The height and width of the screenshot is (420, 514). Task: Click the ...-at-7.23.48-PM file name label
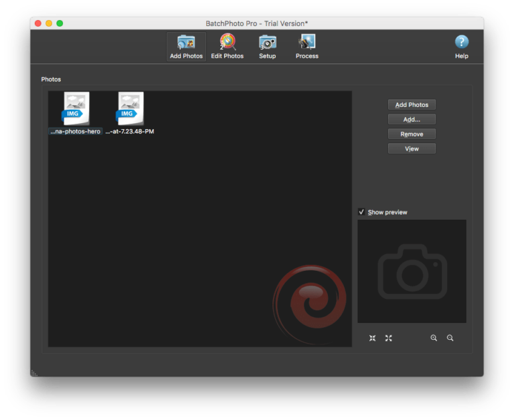coord(130,131)
